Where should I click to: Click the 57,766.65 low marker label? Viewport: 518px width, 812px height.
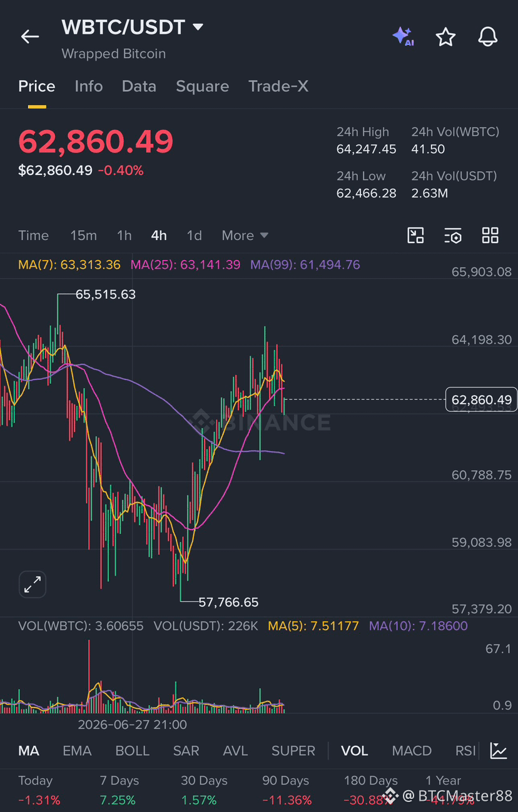[228, 603]
